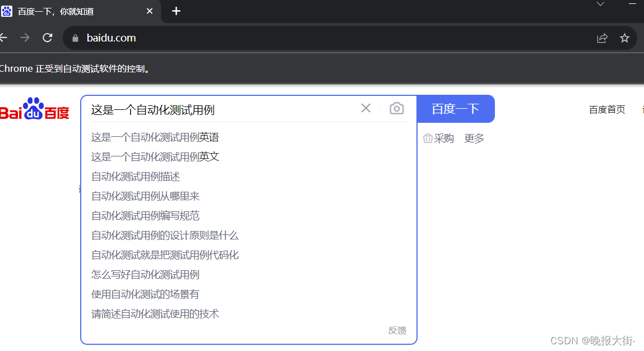The height and width of the screenshot is (351, 644).
Task: Click the back navigation arrow
Action: 2,38
